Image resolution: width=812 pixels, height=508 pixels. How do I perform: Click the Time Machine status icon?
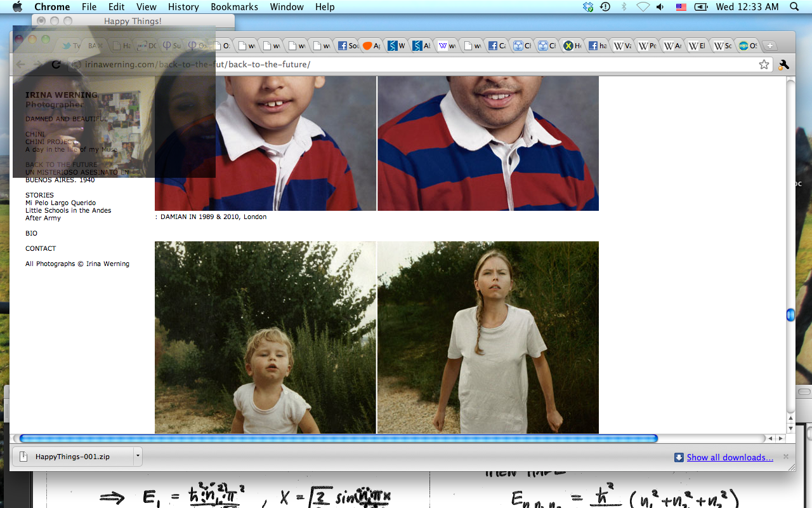[605, 7]
